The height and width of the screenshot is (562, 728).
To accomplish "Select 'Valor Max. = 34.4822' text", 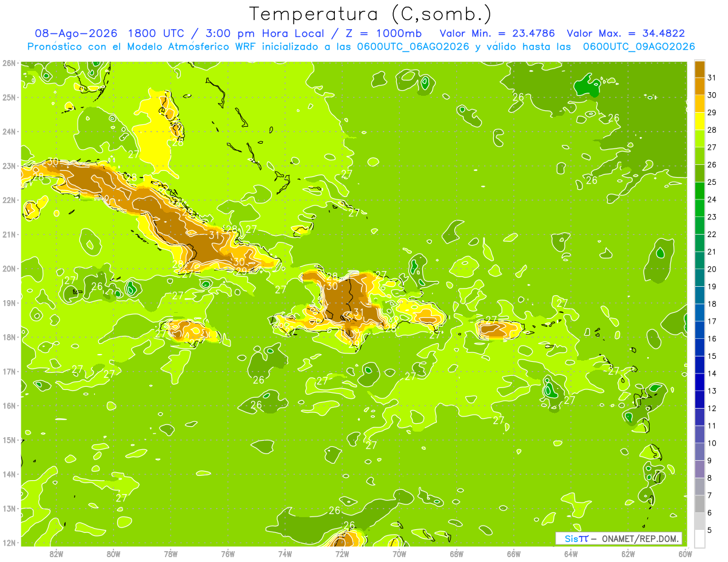I will click(x=625, y=33).
